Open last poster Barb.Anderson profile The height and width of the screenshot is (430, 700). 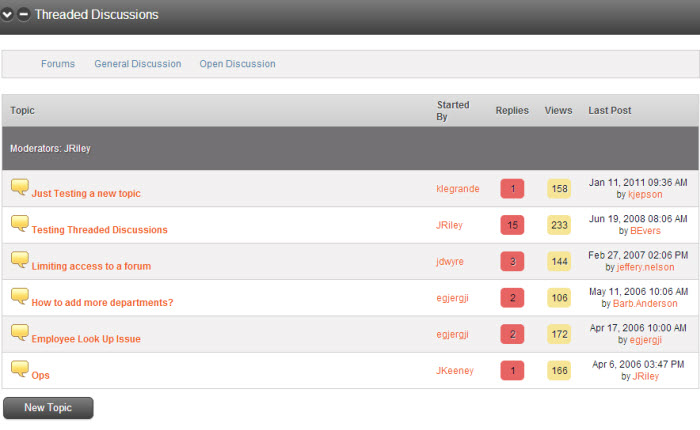[645, 304]
